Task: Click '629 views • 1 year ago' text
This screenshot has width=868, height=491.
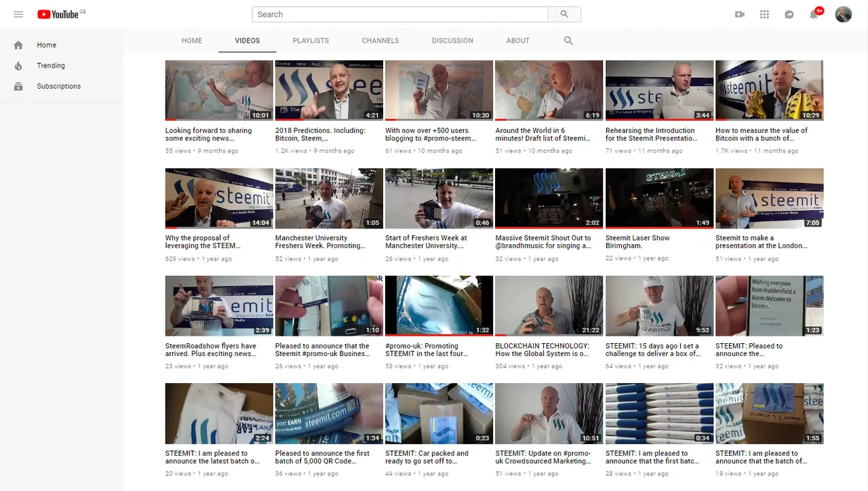Action: pyautogui.click(x=199, y=259)
